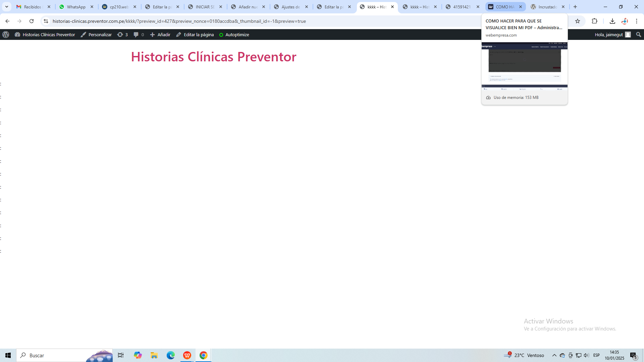Open Microsoft Edge from taskbar
Screen dimensions: 644x362
click(x=171, y=355)
